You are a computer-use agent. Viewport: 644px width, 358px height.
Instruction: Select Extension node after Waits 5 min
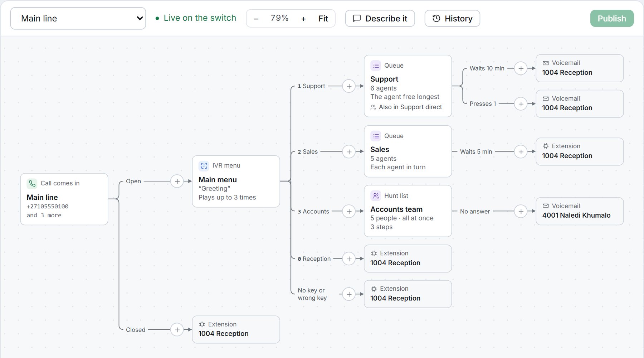point(580,151)
